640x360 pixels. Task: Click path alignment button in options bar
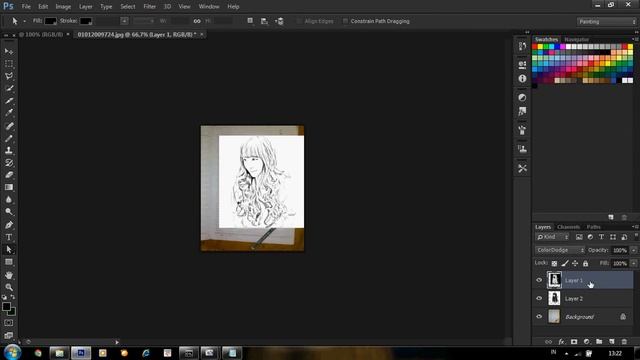click(x=264, y=21)
